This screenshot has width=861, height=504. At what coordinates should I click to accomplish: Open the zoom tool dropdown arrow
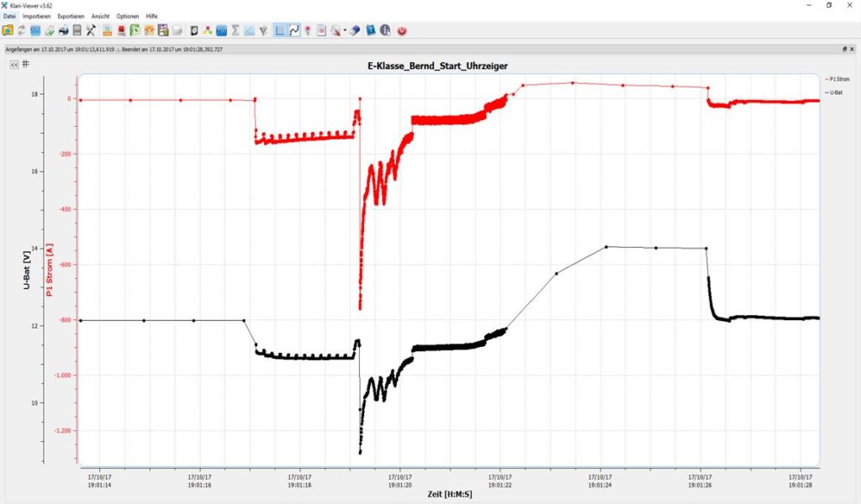[345, 31]
